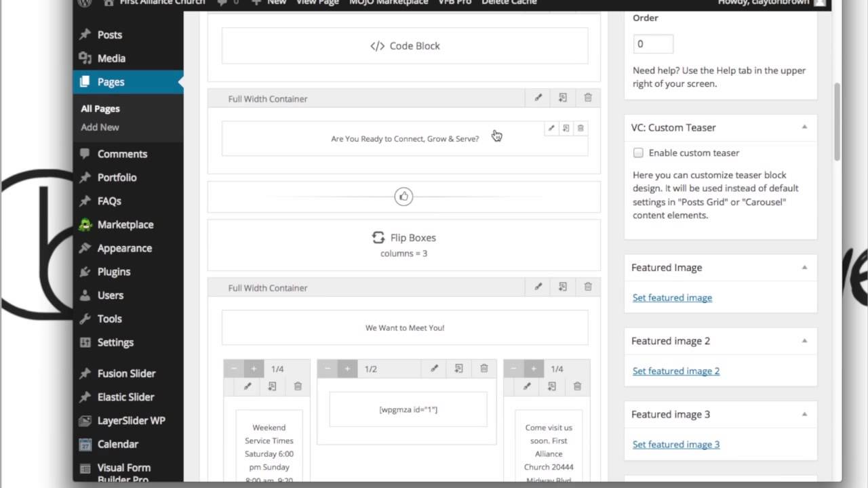Delete the 1/2 column with trash icon
The width and height of the screenshot is (868, 488).
point(484,368)
